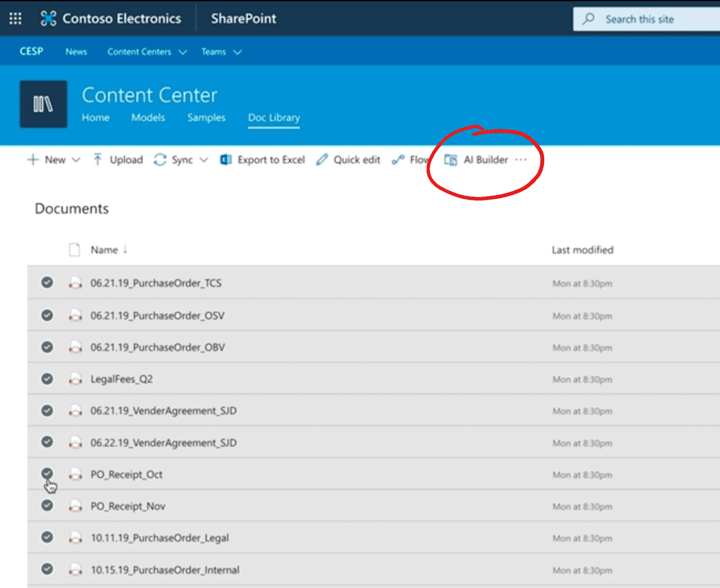Deselect 10.11.19_PurchaseOrder_Legal row checkmark
The height and width of the screenshot is (588, 720).
pos(47,537)
